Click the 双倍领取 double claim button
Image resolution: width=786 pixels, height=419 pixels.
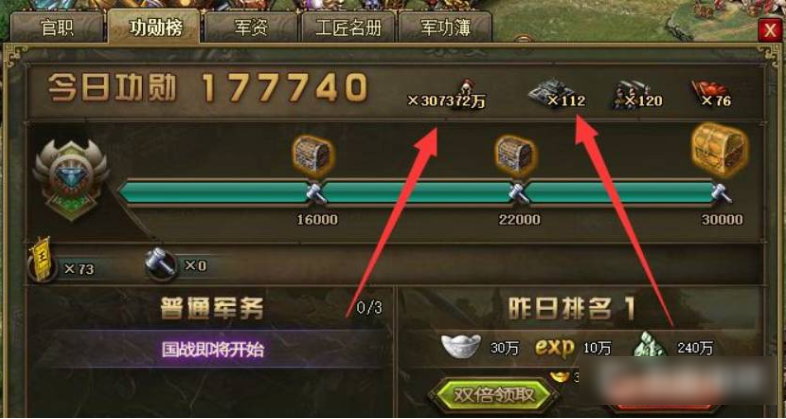(x=494, y=395)
